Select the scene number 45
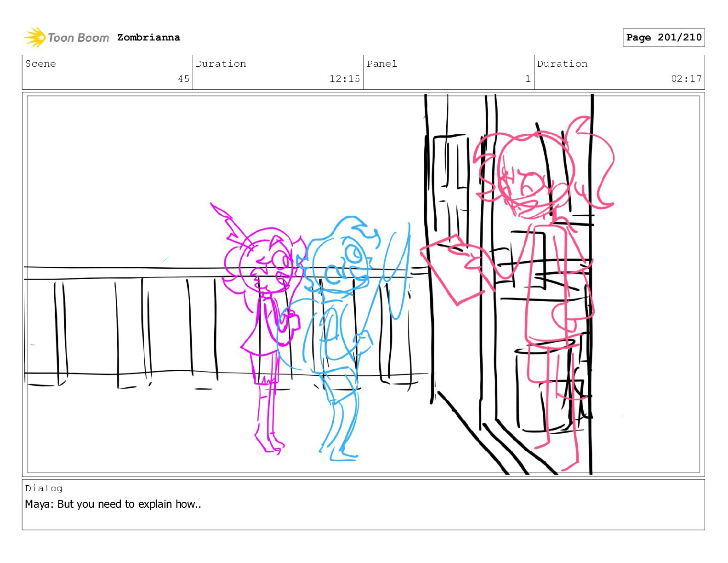Image resolution: width=728 pixels, height=563 pixels. click(184, 79)
